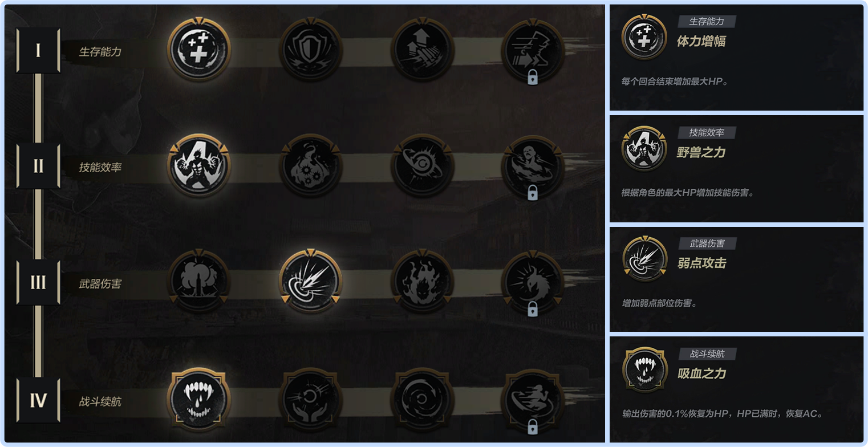
Task: Select the 体力增幅 health-plus skill icon in row I
Action: 198,49
